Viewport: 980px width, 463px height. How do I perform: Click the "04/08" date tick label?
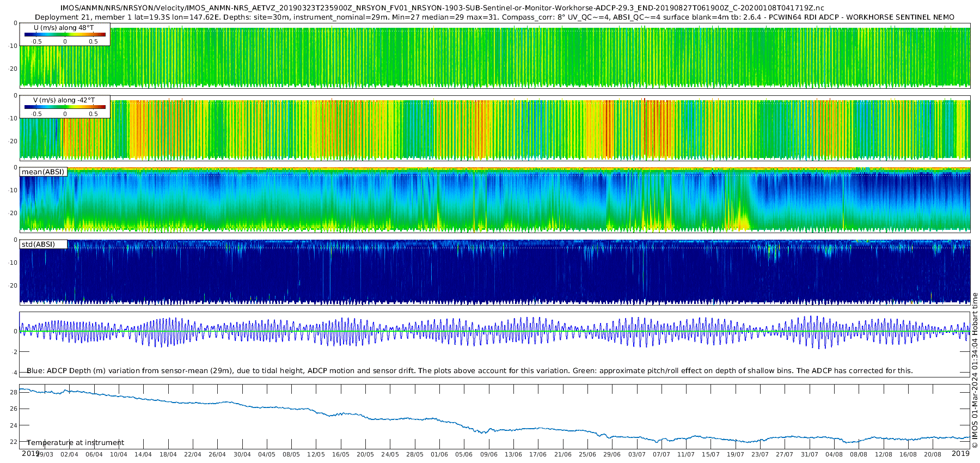click(834, 454)
